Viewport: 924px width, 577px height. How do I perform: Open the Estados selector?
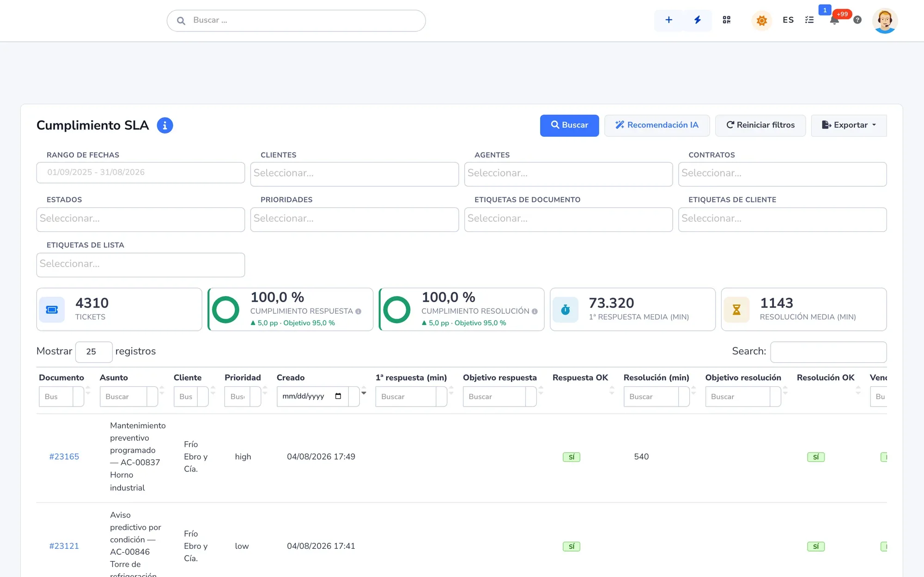[140, 219]
